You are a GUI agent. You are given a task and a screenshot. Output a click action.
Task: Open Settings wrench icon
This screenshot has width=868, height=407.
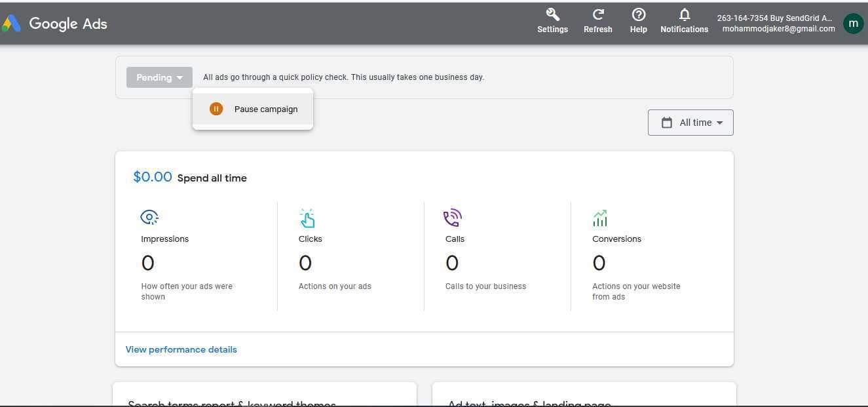pos(552,15)
